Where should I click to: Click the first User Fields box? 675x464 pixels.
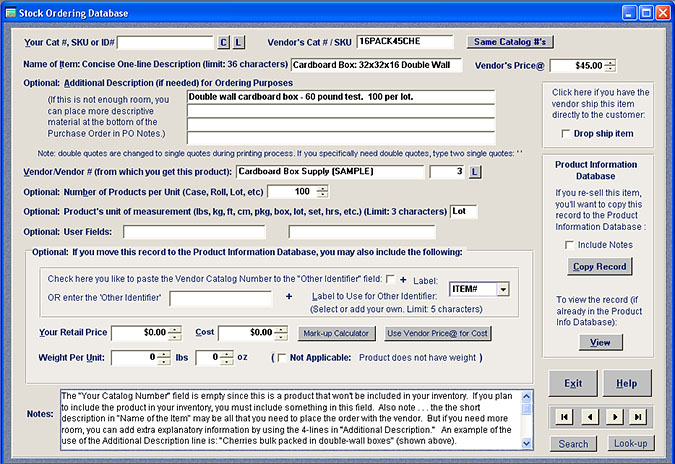tap(194, 232)
